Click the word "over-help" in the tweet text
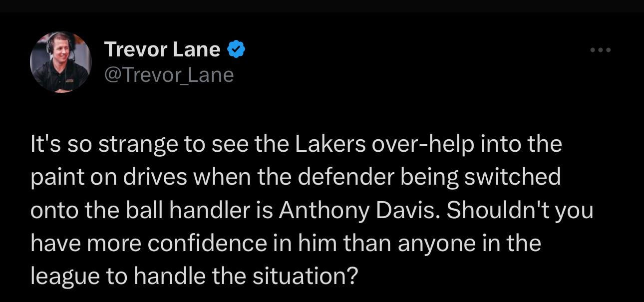 click(x=422, y=145)
